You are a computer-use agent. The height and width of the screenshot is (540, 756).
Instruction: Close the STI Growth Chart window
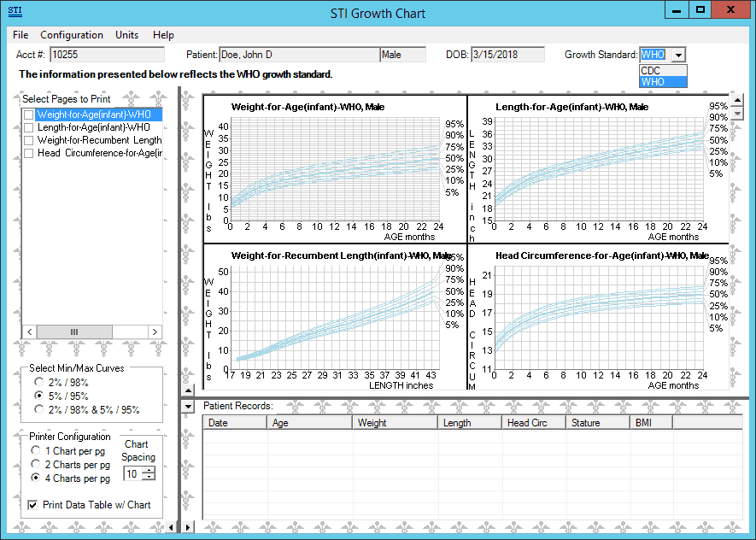click(x=730, y=10)
